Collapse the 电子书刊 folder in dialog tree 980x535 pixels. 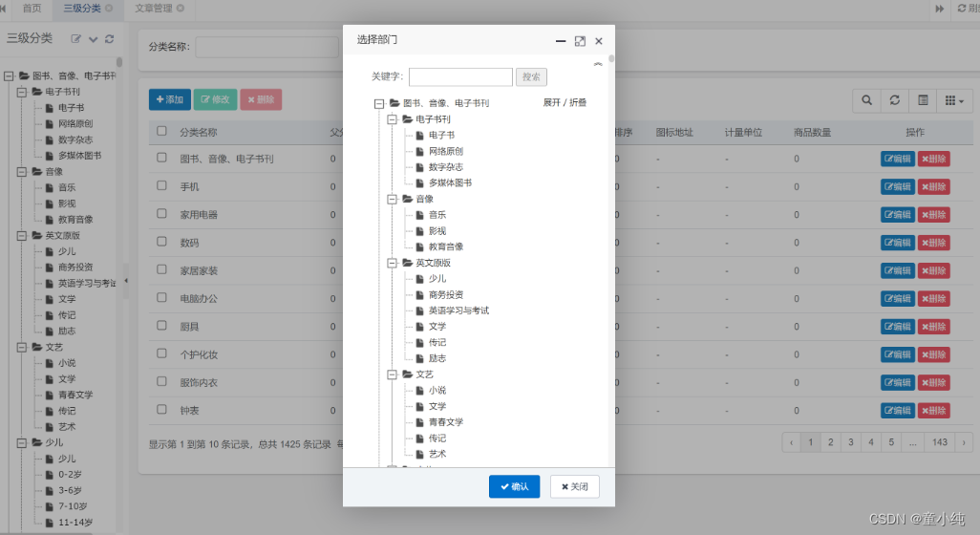(392, 119)
